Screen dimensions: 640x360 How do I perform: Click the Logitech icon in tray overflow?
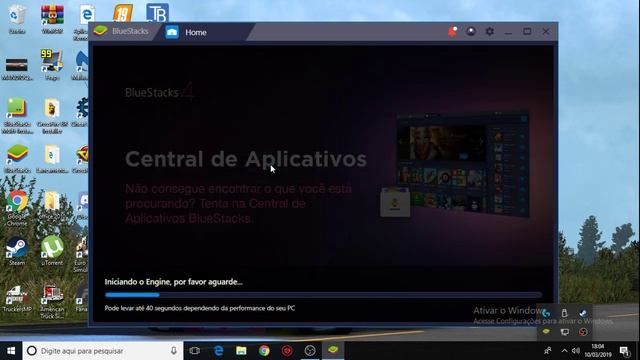[546, 313]
